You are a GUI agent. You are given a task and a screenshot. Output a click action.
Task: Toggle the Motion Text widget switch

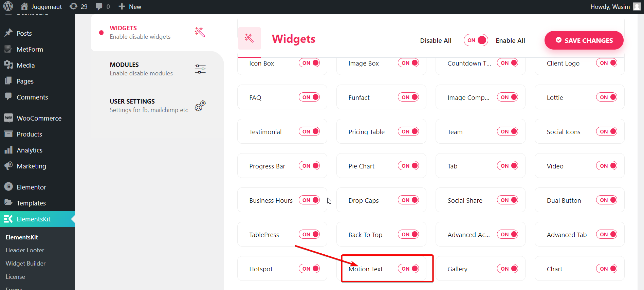pos(408,269)
